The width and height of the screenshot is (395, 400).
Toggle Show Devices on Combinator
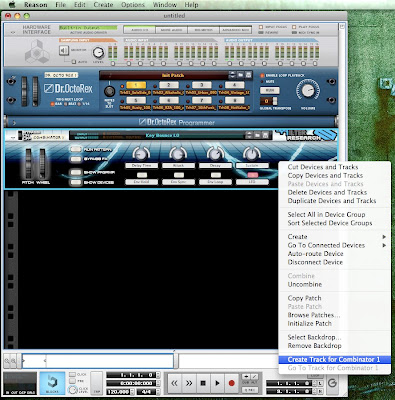click(x=76, y=182)
